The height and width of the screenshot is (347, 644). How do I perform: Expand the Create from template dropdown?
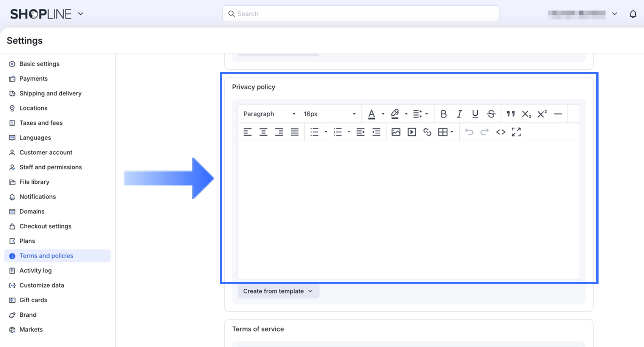(278, 291)
